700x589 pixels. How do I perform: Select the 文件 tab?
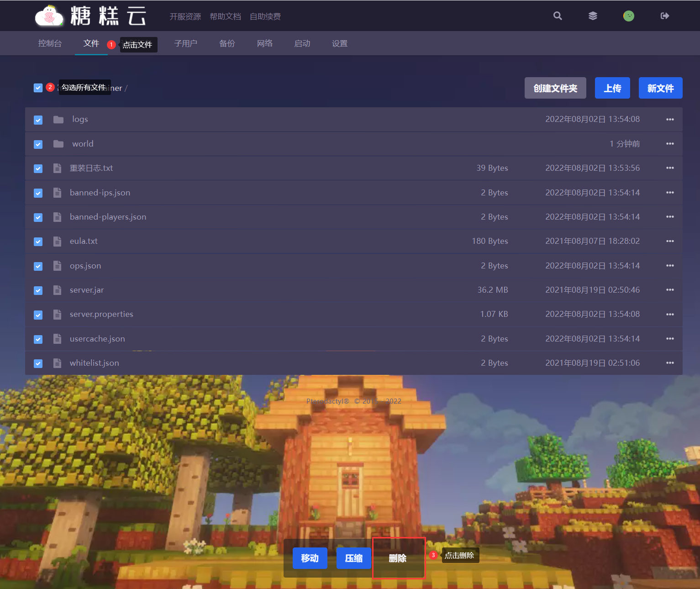point(91,43)
